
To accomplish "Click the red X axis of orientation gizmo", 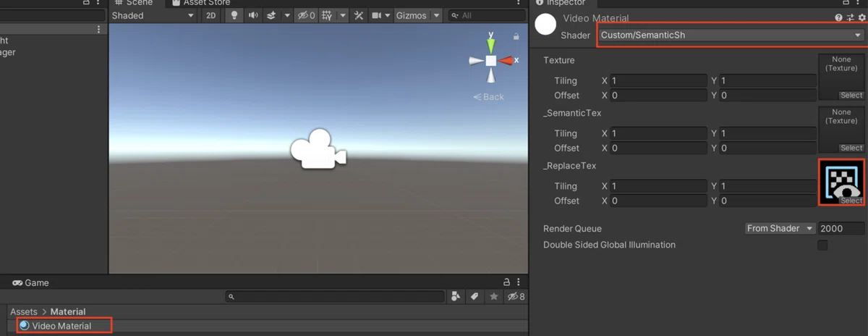I will [507, 61].
